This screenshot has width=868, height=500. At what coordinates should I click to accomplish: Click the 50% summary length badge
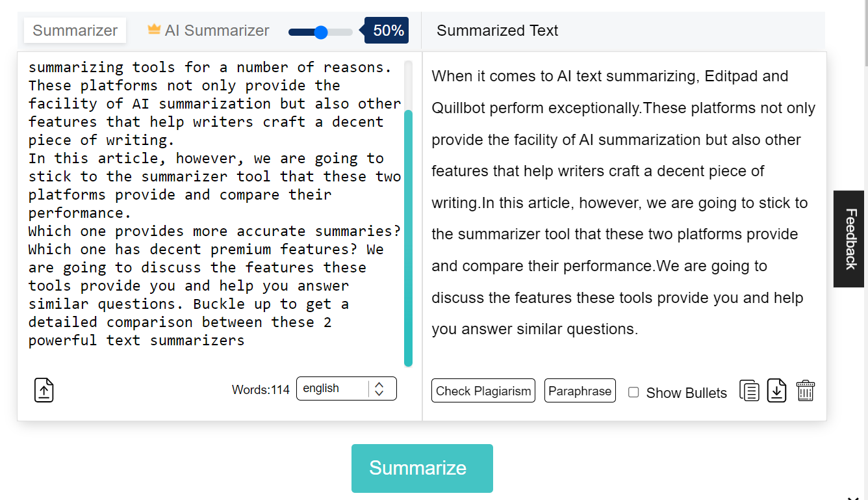(388, 31)
